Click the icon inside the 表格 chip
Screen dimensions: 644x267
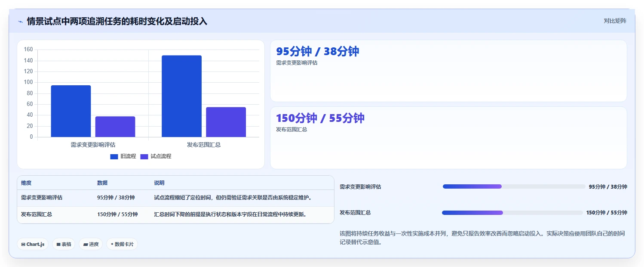tap(58, 245)
